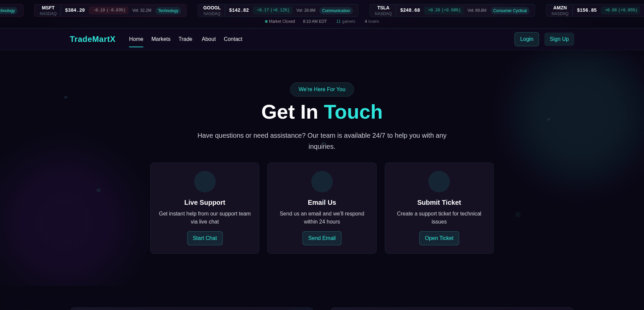The height and width of the screenshot is (310, 644).
Task: Start Chat with live support
Action: [205, 238]
